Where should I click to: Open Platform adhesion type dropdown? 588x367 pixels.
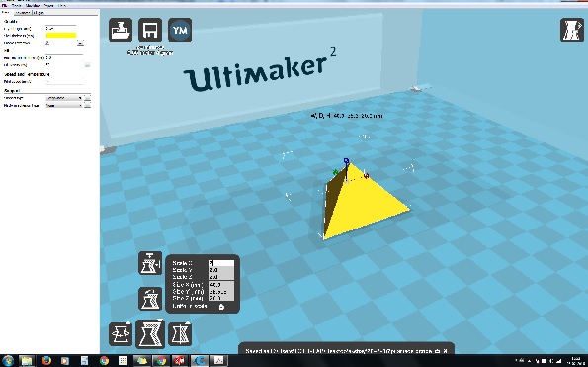(x=64, y=106)
